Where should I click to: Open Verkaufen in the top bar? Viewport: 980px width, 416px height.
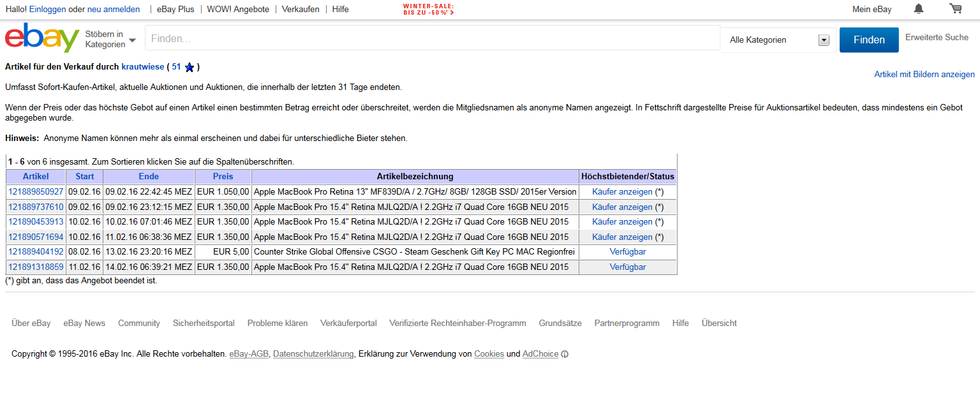(x=301, y=10)
